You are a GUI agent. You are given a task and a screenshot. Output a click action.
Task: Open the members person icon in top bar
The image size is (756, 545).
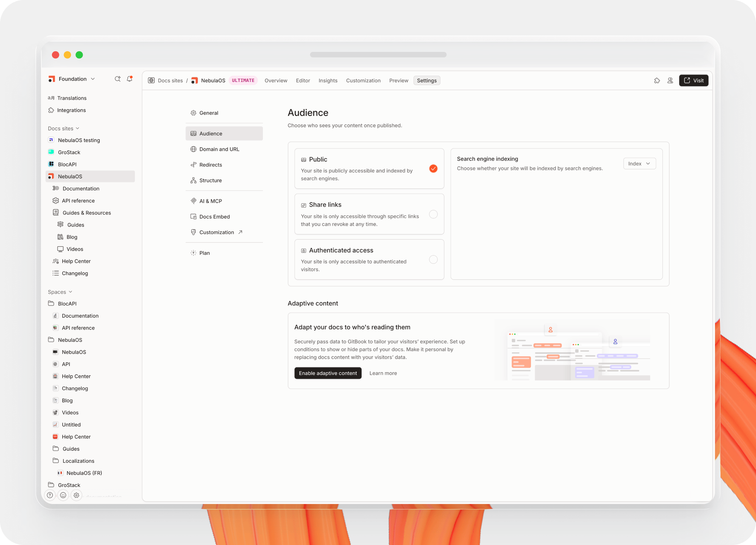tap(670, 81)
